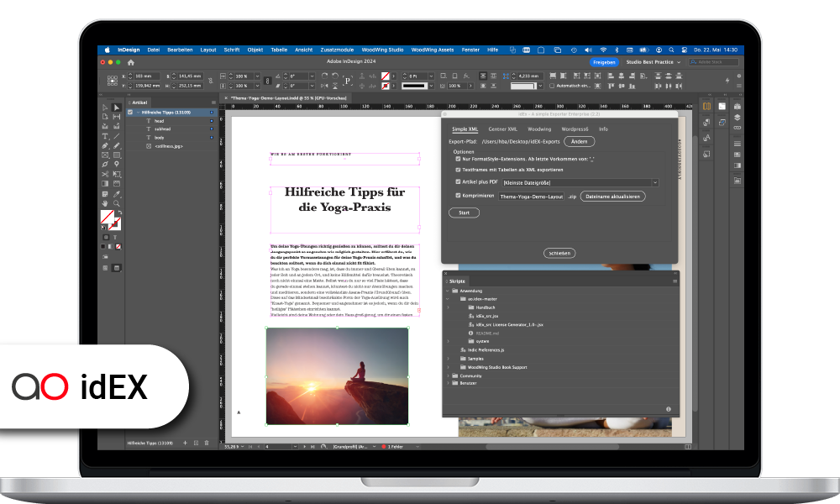Select the Pencil tool
The image size is (840, 504).
click(116, 145)
